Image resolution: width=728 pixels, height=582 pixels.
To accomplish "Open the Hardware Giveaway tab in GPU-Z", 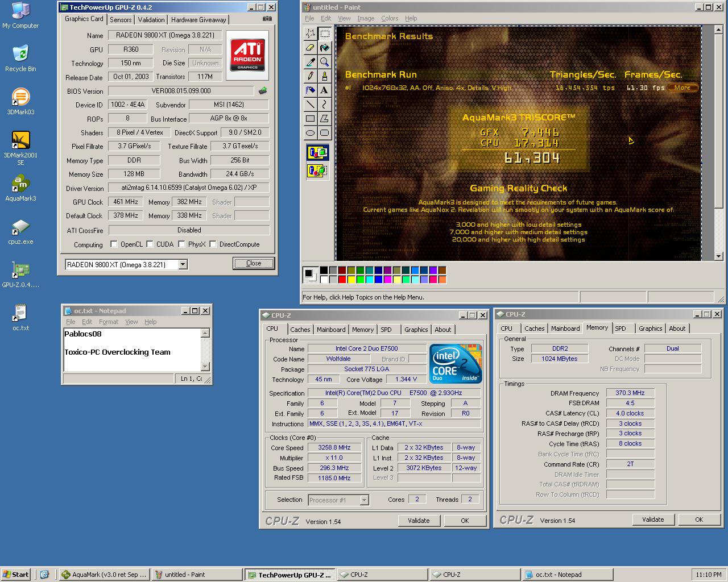I will click(x=198, y=19).
